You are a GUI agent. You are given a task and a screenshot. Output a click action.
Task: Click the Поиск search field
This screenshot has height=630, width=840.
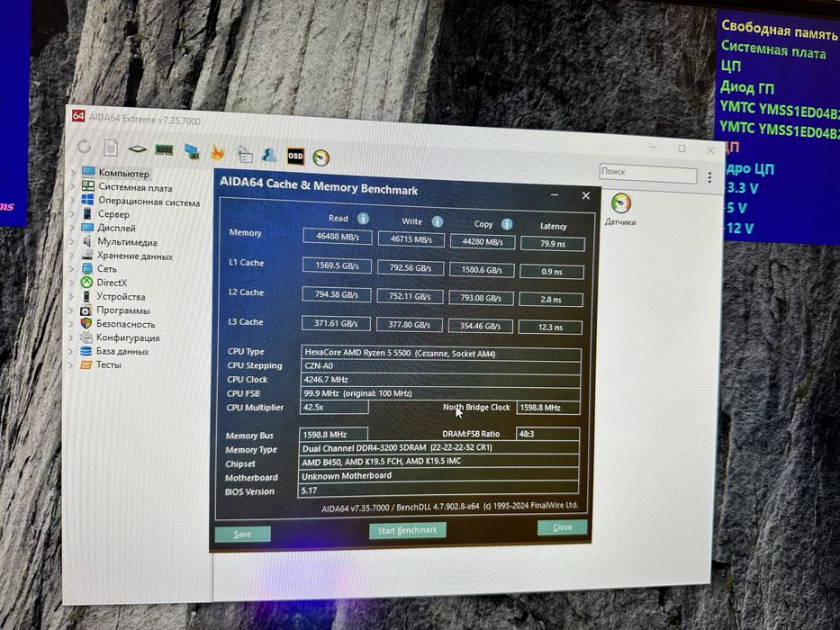tap(647, 173)
